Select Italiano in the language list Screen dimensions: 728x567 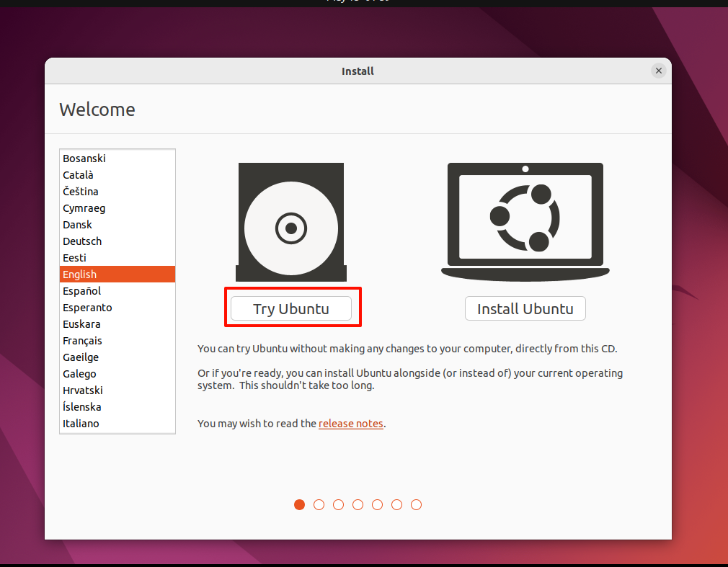pos(117,424)
